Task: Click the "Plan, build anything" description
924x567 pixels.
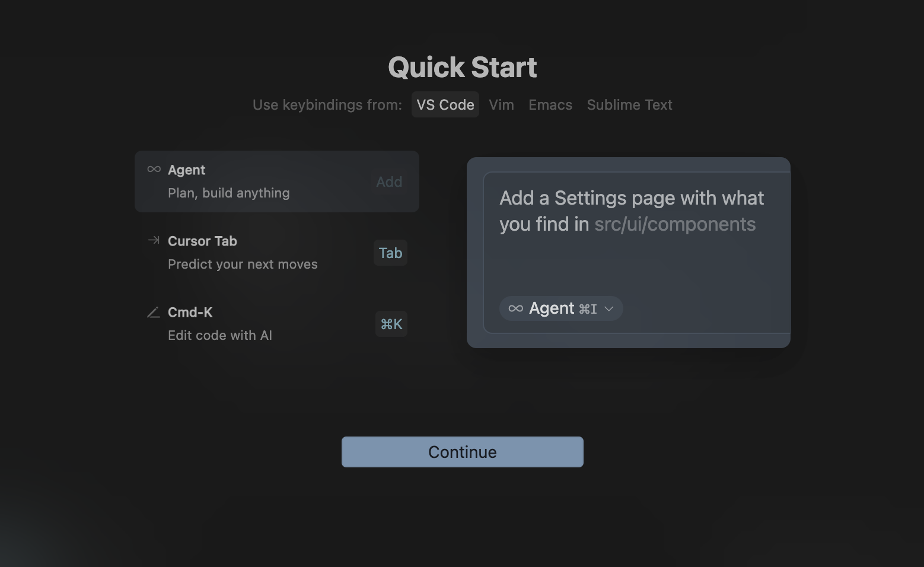Action: tap(229, 193)
